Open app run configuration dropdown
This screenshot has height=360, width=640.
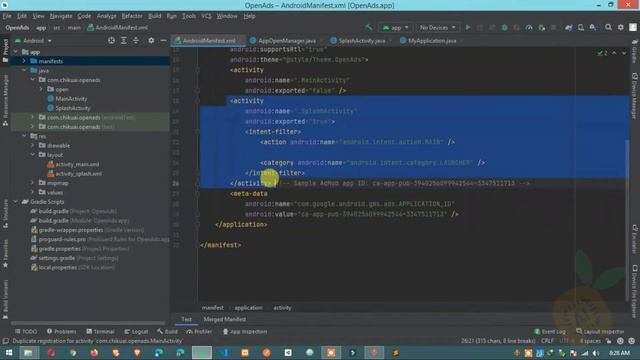pos(395,27)
